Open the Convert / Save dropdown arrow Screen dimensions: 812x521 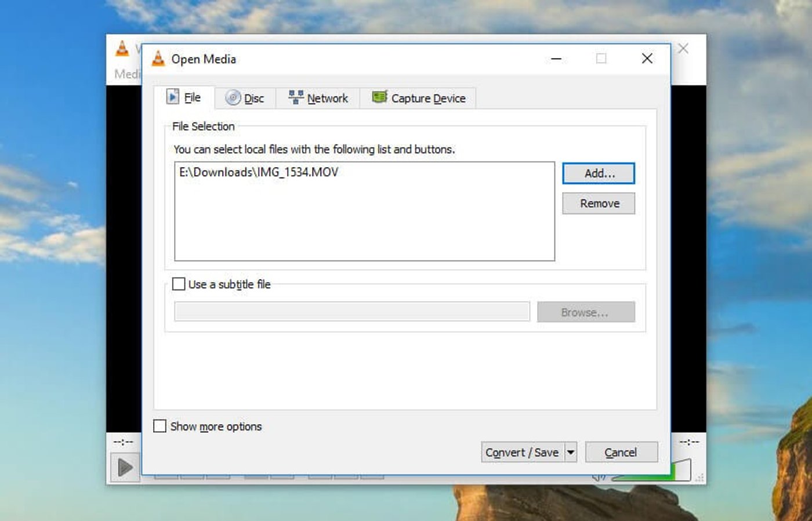coord(570,452)
